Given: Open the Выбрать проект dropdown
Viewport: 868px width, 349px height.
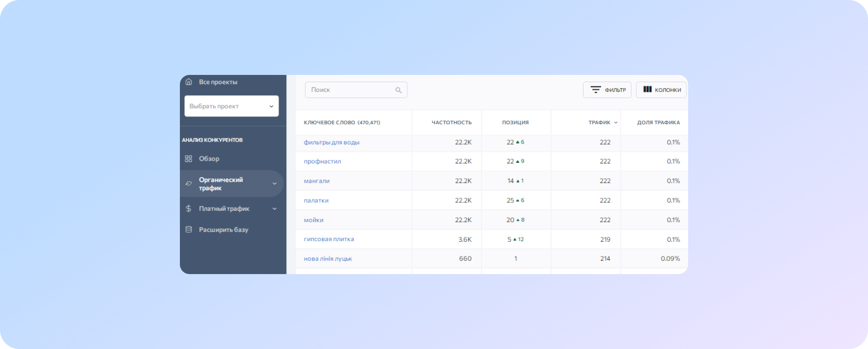Looking at the screenshot, I should point(232,106).
